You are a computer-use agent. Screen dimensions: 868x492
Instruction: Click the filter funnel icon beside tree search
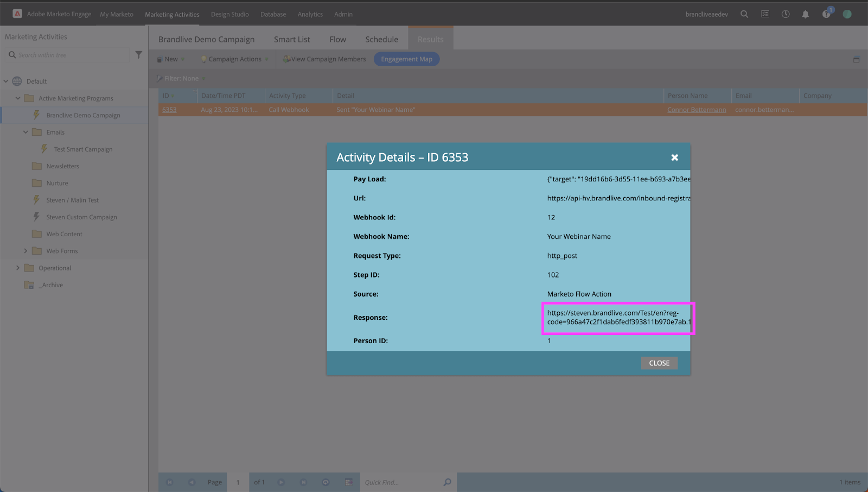click(x=139, y=55)
